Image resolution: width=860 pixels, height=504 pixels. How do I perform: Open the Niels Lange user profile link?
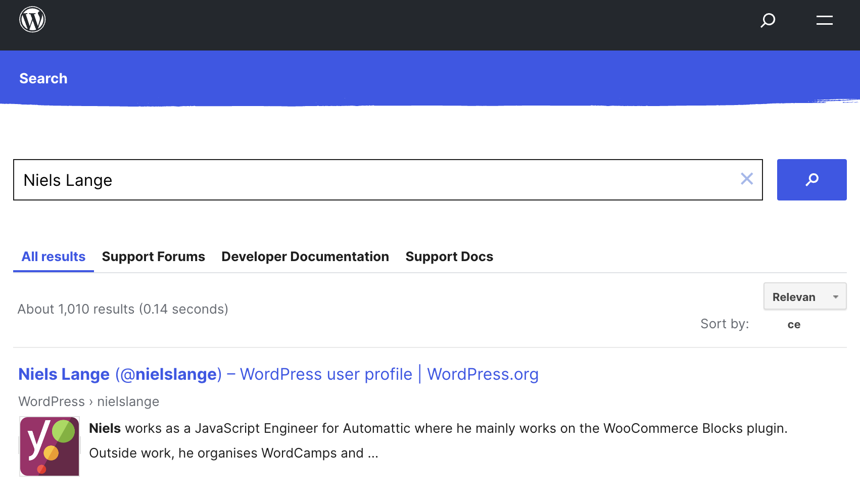point(278,374)
